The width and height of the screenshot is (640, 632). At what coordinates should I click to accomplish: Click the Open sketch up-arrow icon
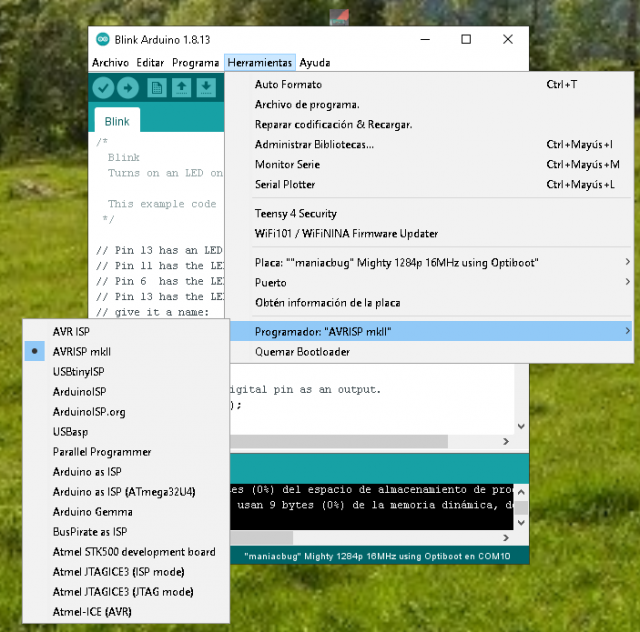point(181,88)
